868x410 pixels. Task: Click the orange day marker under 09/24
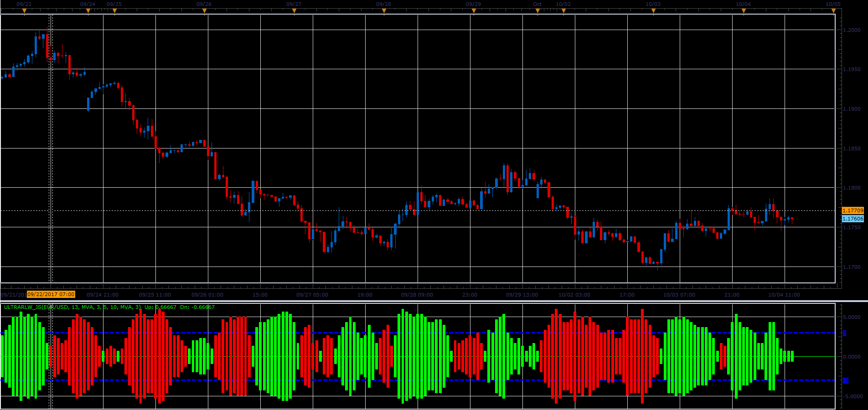(x=88, y=11)
